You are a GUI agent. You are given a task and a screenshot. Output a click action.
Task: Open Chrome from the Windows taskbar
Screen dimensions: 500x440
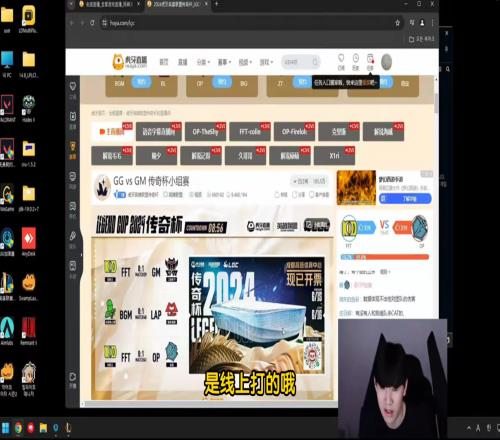pos(18,427)
